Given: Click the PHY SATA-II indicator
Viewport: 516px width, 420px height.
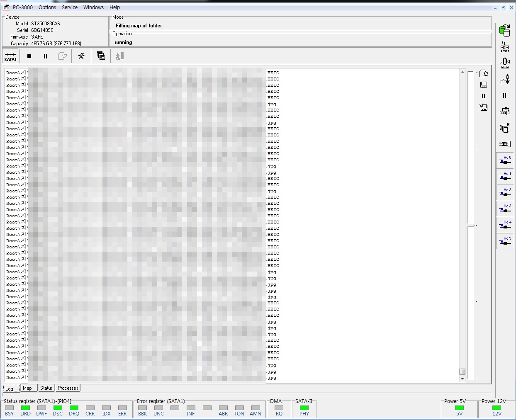Looking at the screenshot, I should pos(304,408).
